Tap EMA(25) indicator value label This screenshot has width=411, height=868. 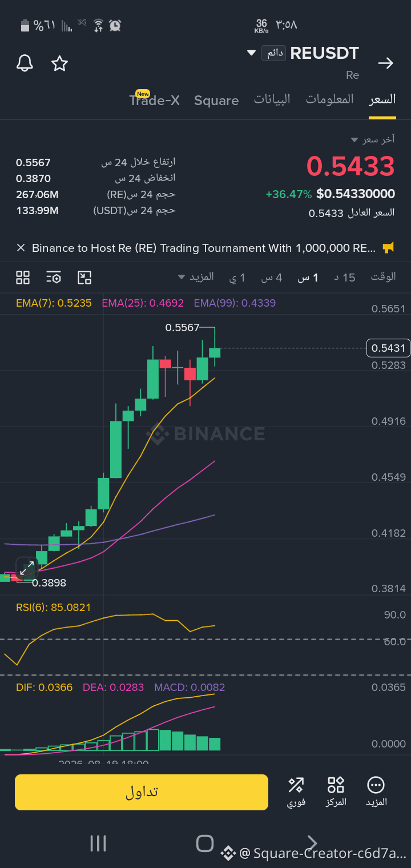click(143, 303)
